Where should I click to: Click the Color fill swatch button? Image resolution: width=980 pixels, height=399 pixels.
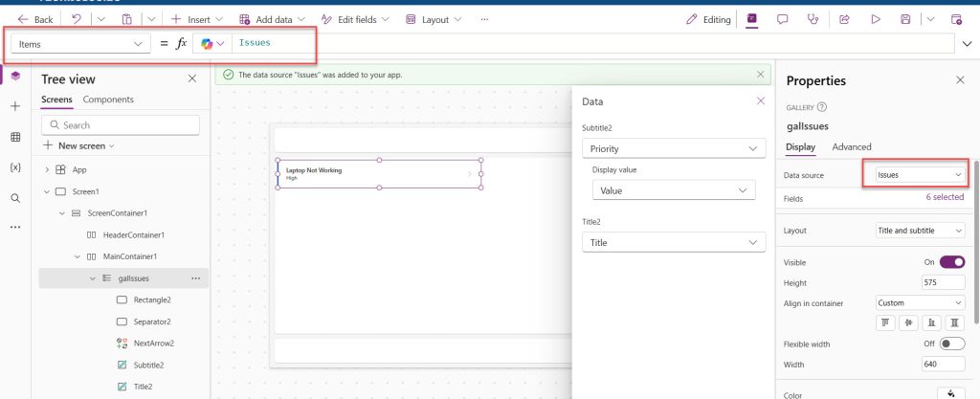tap(950, 394)
